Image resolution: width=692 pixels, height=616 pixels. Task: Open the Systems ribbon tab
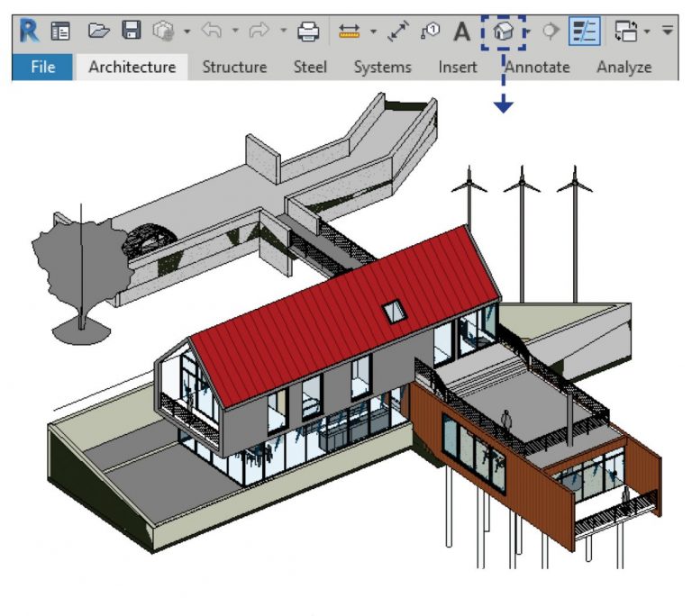tap(382, 67)
